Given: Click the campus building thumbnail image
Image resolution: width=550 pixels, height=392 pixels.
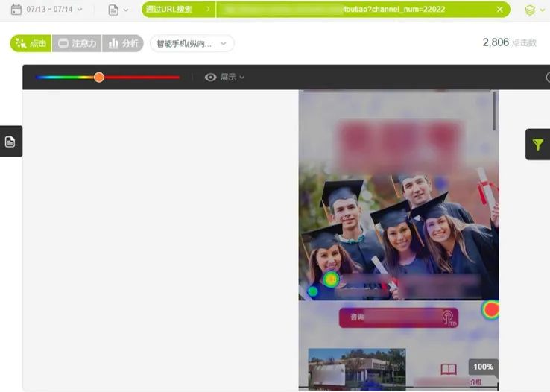Looking at the screenshot, I should point(356,368).
